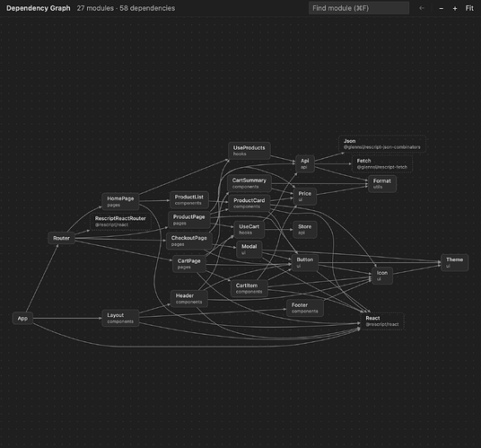This screenshot has width=481, height=448.
Task: Select the ProductPage pages node
Action: click(189, 220)
